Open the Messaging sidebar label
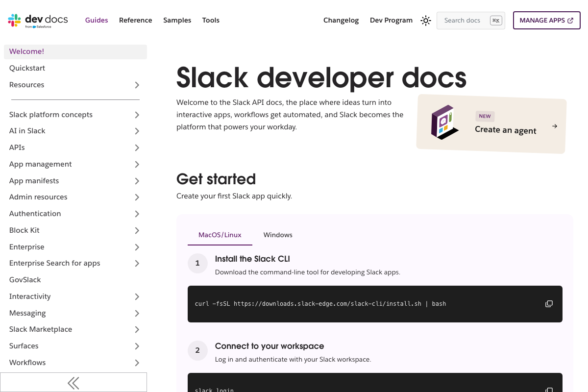Image resolution: width=588 pixels, height=392 pixels. [x=27, y=313]
